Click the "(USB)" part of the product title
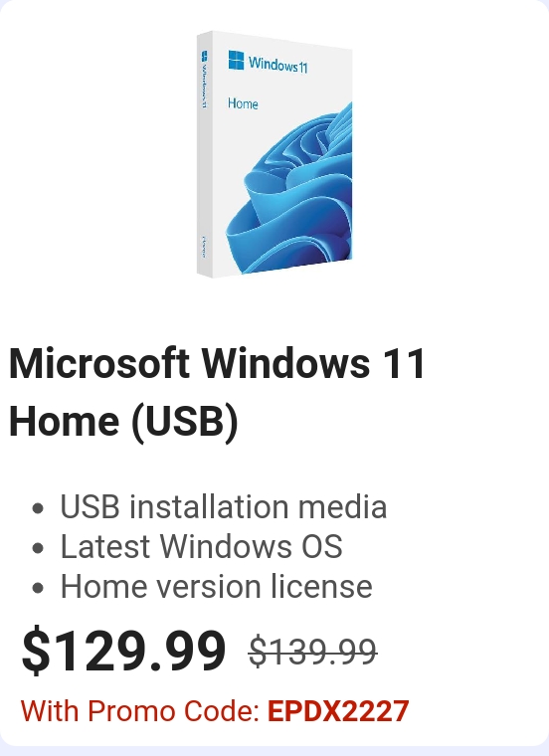 pos(185,421)
